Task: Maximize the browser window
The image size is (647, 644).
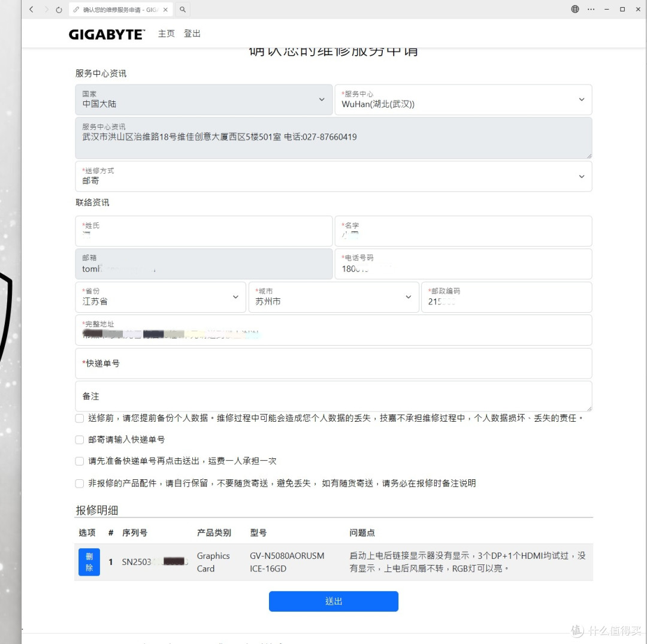Action: (622, 9)
